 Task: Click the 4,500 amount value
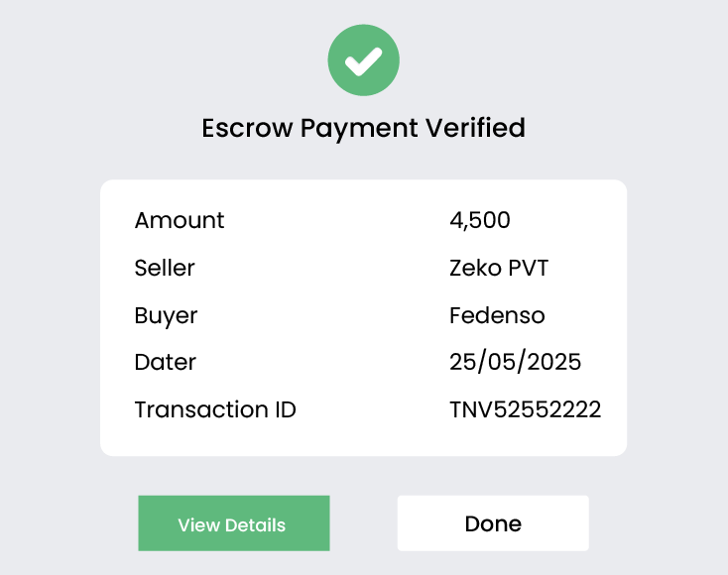(480, 220)
